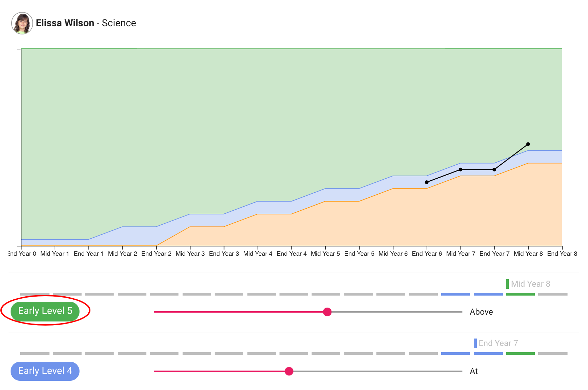Click the End Year 6 data point
Screen dimensions: 588x390
(x=427, y=182)
